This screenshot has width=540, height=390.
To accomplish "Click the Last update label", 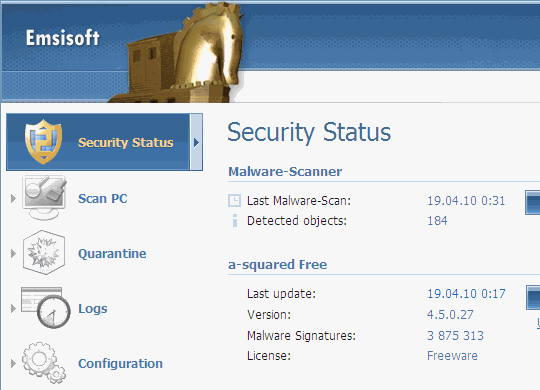I will (281, 294).
